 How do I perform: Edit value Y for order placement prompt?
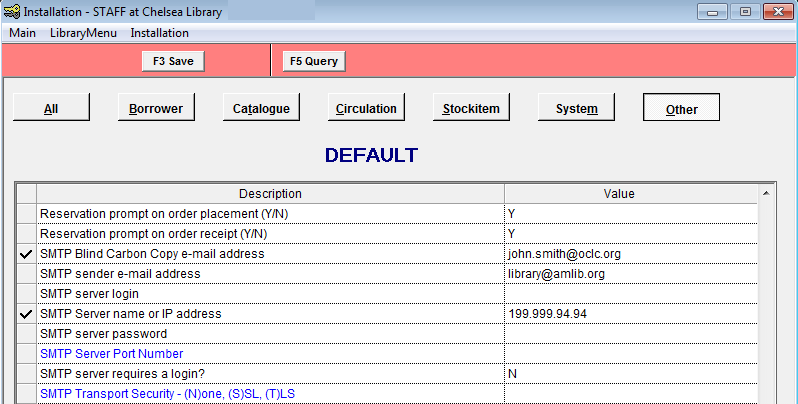[631, 214]
